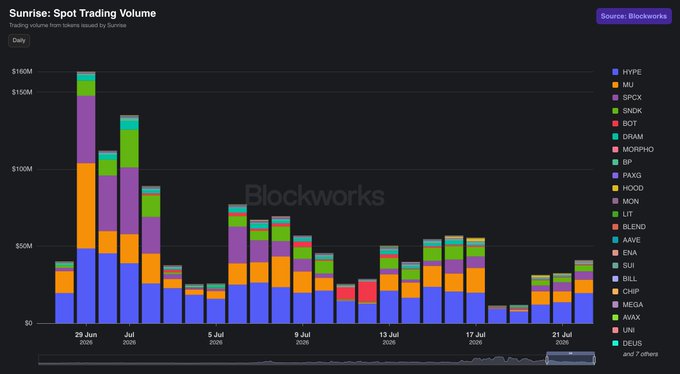Click the 17 Jul x-axis label
Screen dimensions: 680x374
tap(476, 338)
